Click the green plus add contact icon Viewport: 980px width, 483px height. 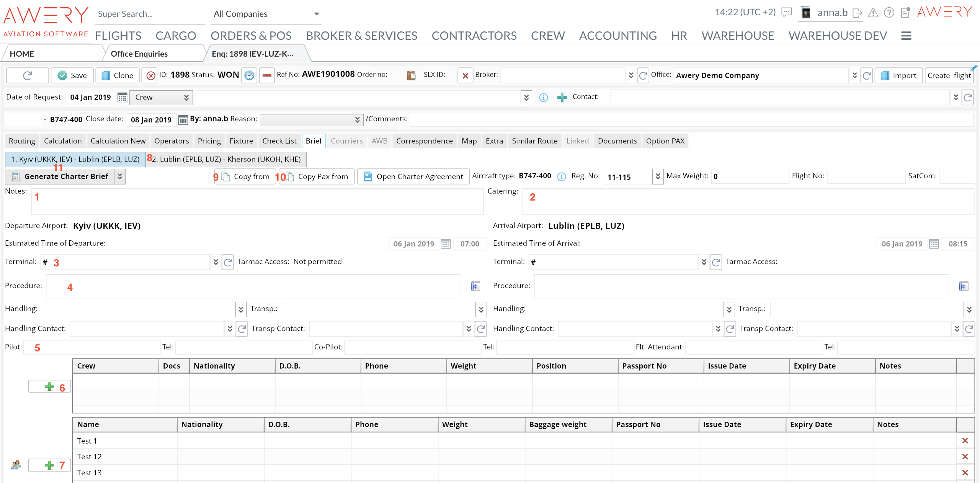click(x=562, y=98)
